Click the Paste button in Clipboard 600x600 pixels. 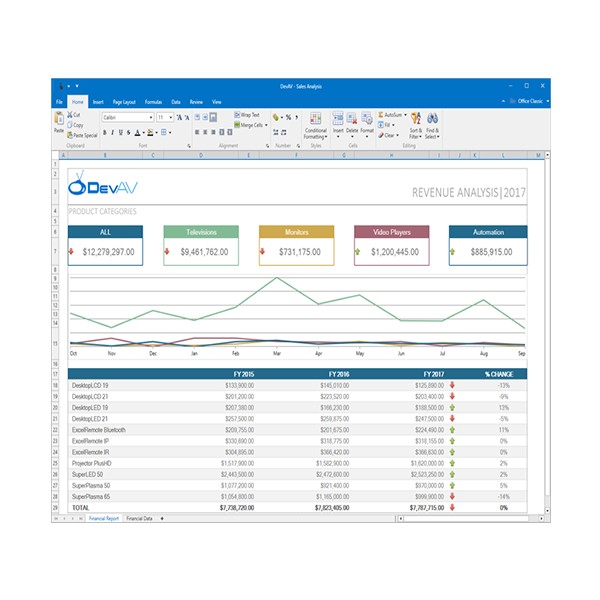point(59,122)
